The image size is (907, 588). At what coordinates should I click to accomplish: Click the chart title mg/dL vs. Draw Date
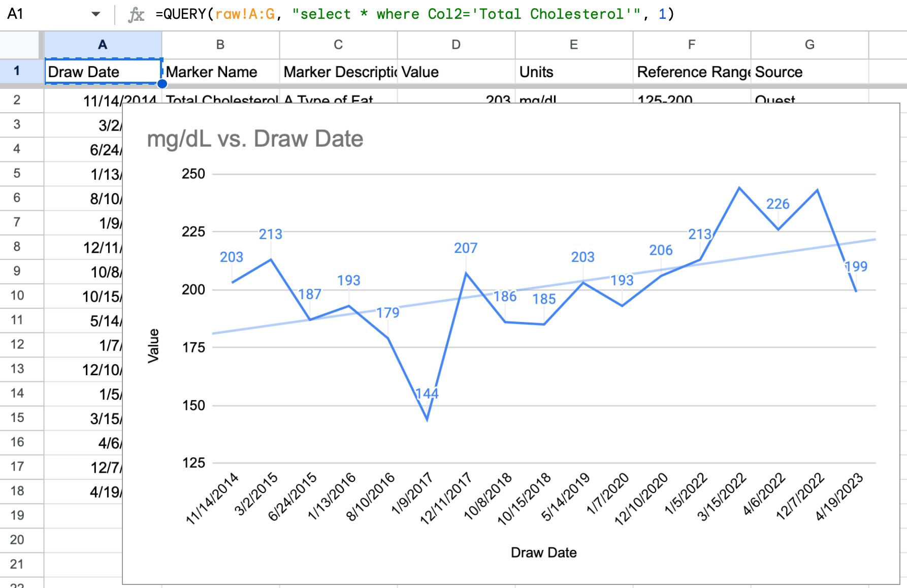(x=254, y=138)
